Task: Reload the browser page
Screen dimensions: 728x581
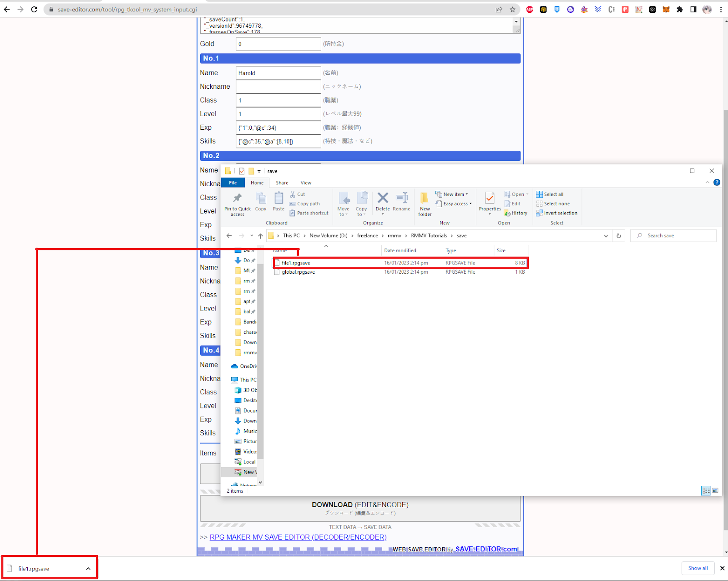Action: [34, 9]
